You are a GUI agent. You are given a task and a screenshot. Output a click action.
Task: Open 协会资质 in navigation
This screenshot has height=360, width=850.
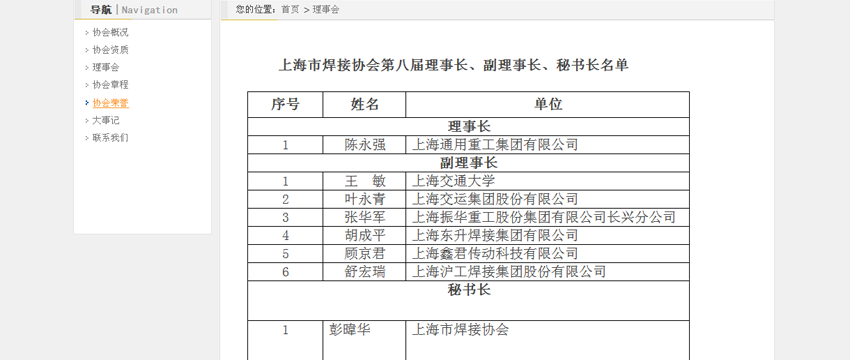click(x=110, y=50)
